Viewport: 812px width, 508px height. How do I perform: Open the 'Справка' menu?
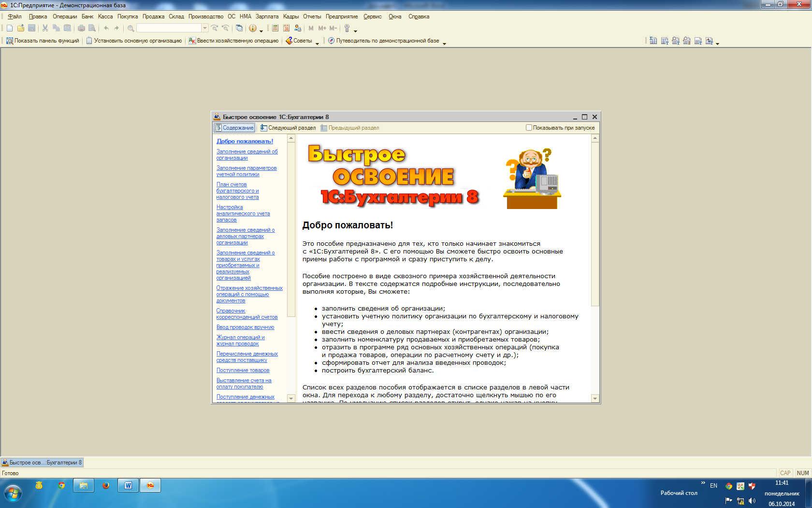419,16
